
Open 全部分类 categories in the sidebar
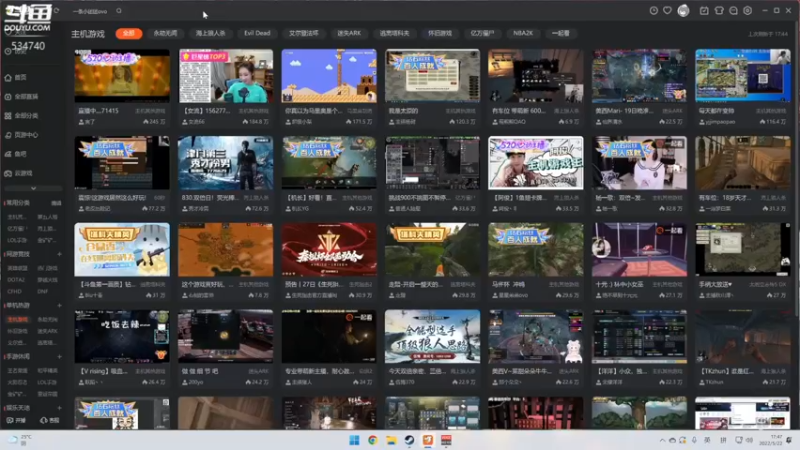(x=21, y=116)
